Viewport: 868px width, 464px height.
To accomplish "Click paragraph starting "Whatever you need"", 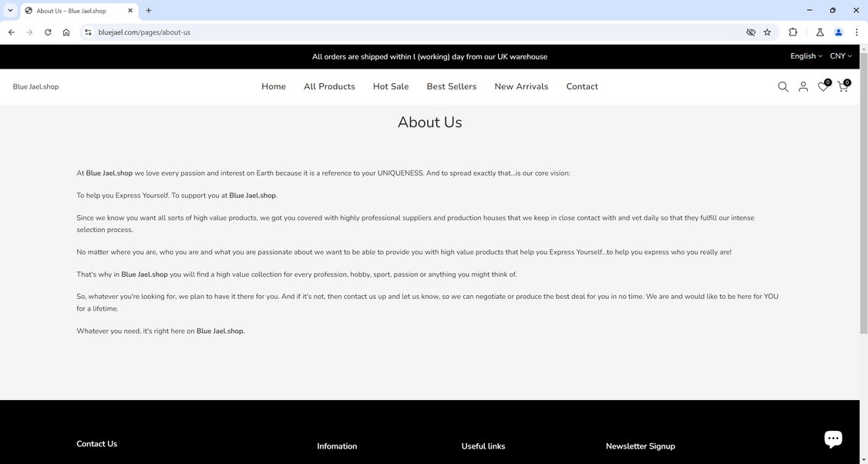I will click(x=160, y=331).
